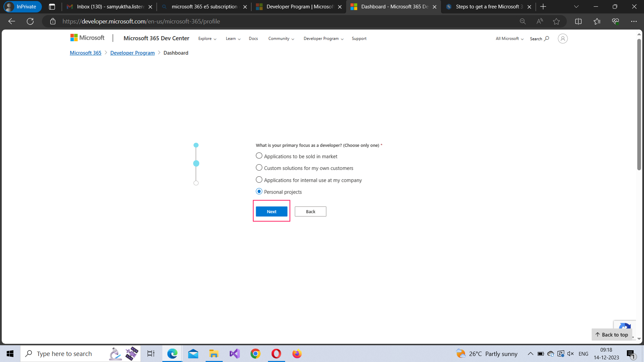Add page to favorites star icon
644x362 pixels.
(556, 21)
